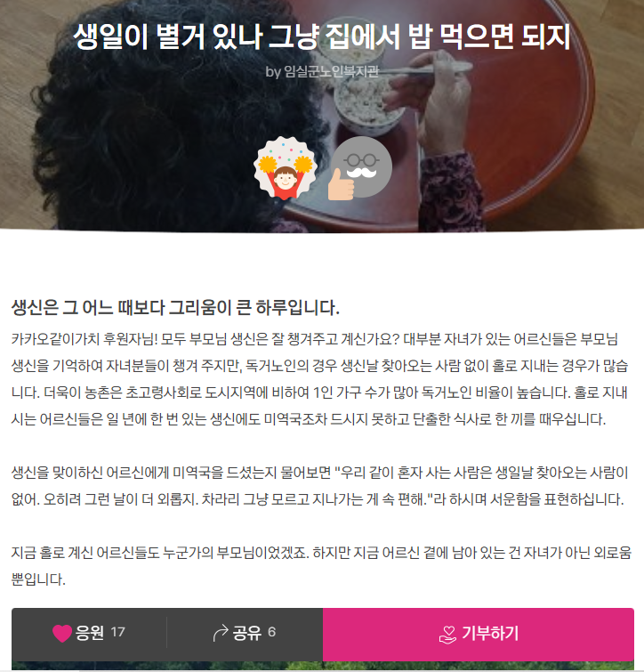Image resolution: width=644 pixels, height=672 pixels.
Task: Click the 응원 label in the bottom bar
Action: click(90, 633)
